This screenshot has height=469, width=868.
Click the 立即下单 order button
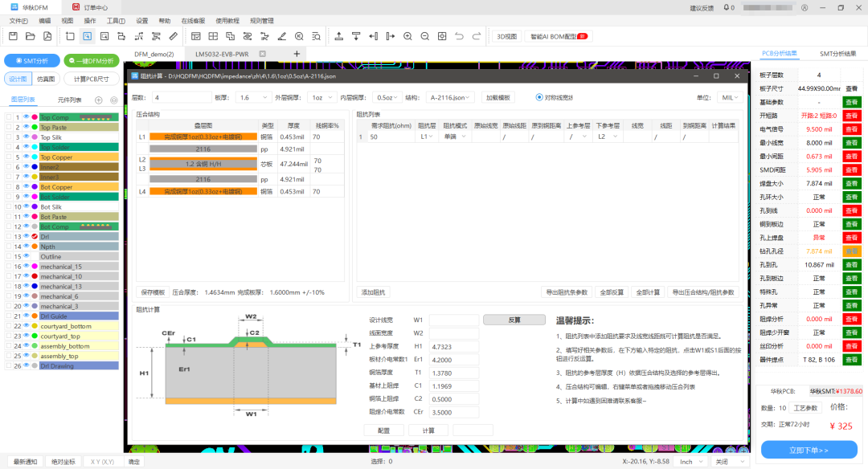[x=809, y=450]
